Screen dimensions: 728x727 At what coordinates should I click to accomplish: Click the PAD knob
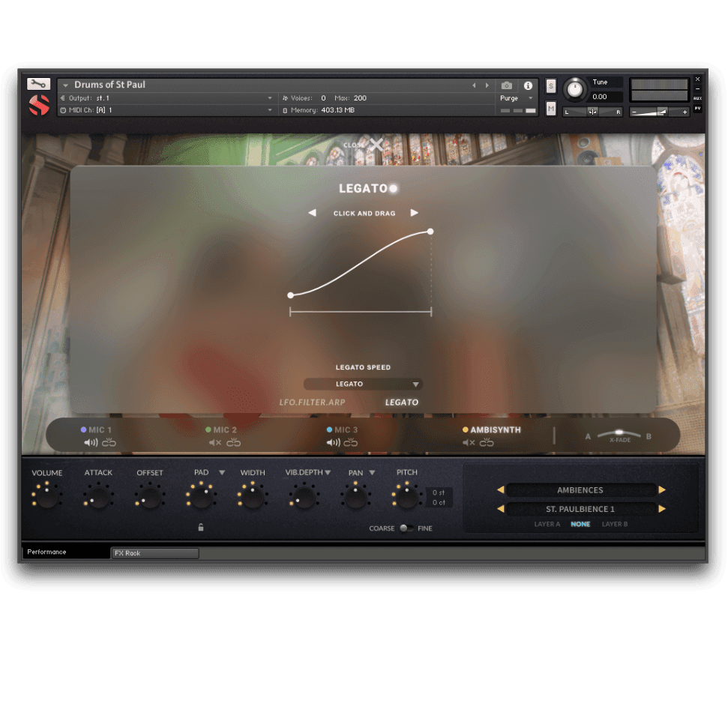tap(201, 496)
